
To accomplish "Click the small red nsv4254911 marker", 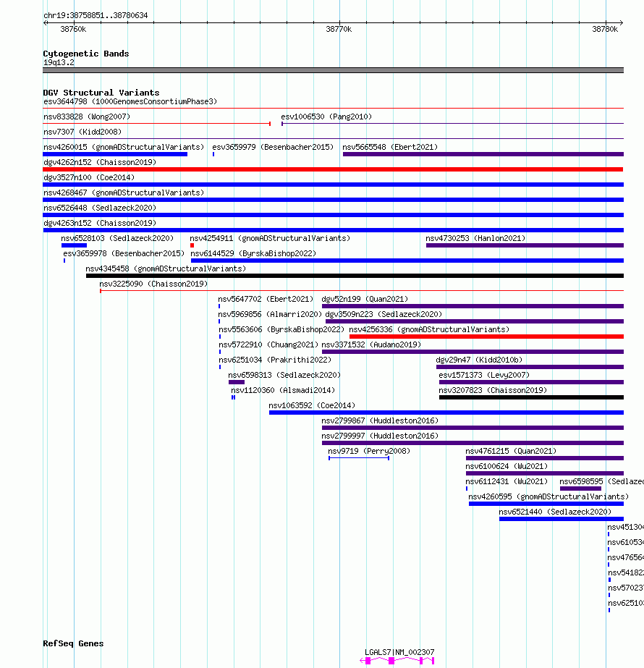I will tap(192, 245).
